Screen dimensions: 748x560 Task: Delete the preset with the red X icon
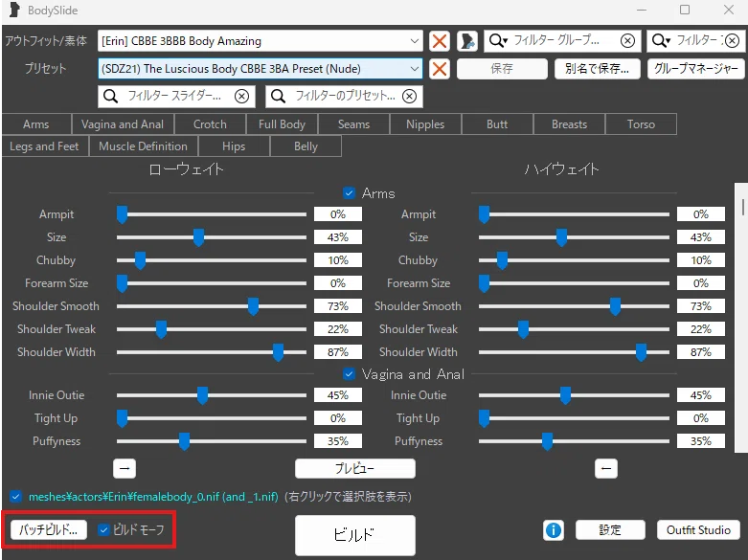pyautogui.click(x=440, y=69)
